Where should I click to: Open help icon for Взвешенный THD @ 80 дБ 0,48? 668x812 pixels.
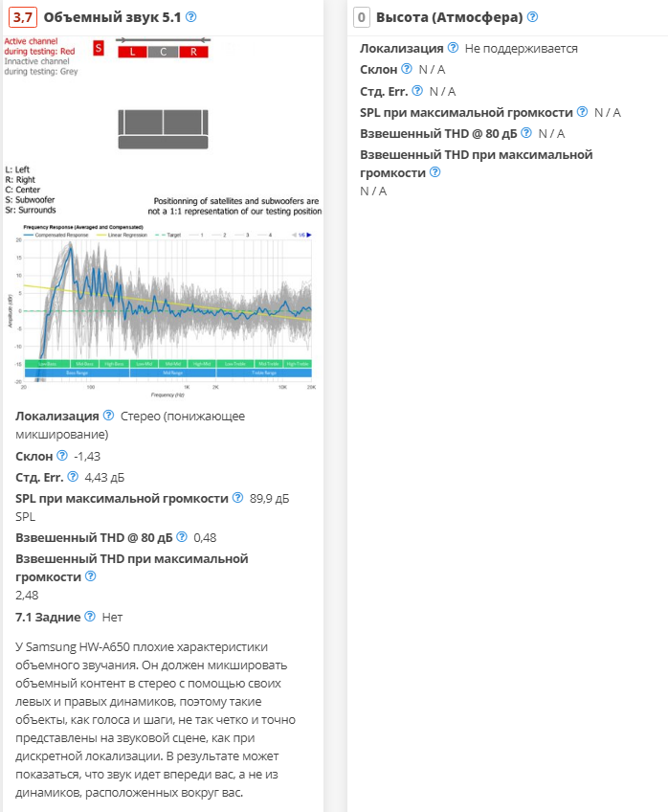(x=181, y=538)
